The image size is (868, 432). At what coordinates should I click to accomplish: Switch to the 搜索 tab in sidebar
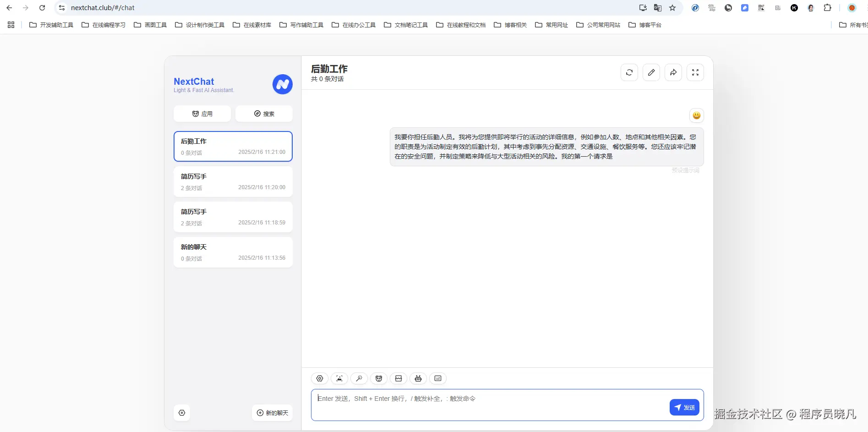(x=264, y=113)
